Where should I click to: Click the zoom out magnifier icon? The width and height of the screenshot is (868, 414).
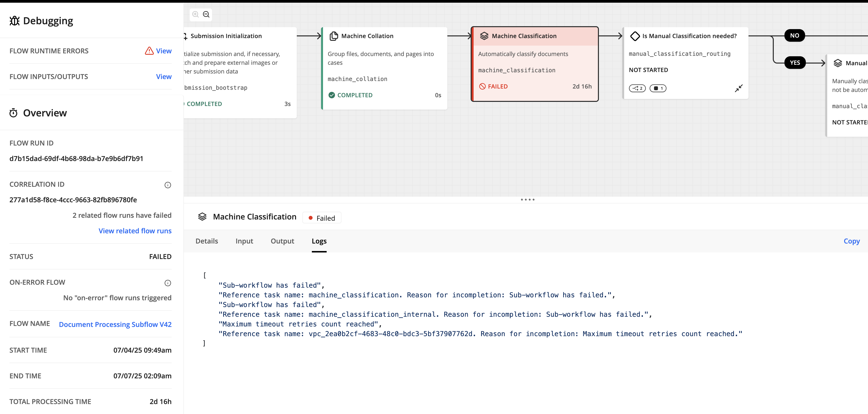[x=206, y=15]
